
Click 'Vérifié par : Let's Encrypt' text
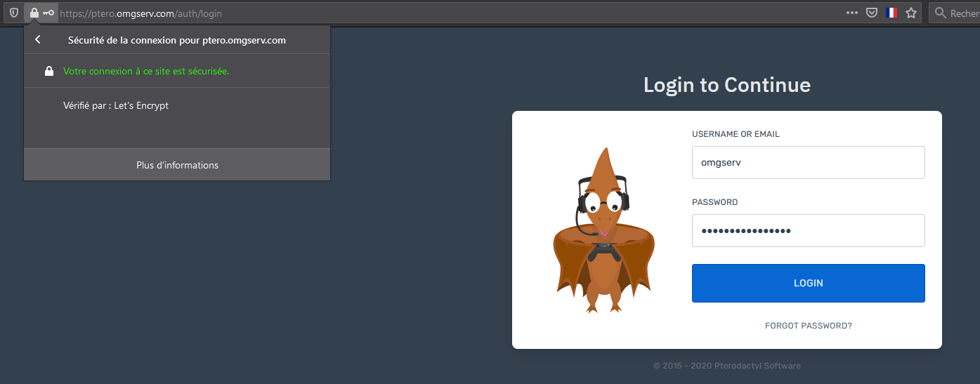(116, 105)
